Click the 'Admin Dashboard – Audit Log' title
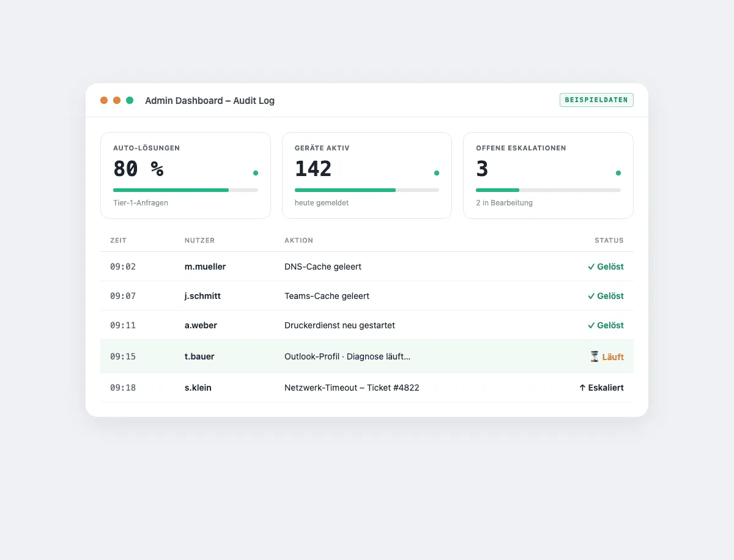734x560 pixels. click(x=210, y=100)
